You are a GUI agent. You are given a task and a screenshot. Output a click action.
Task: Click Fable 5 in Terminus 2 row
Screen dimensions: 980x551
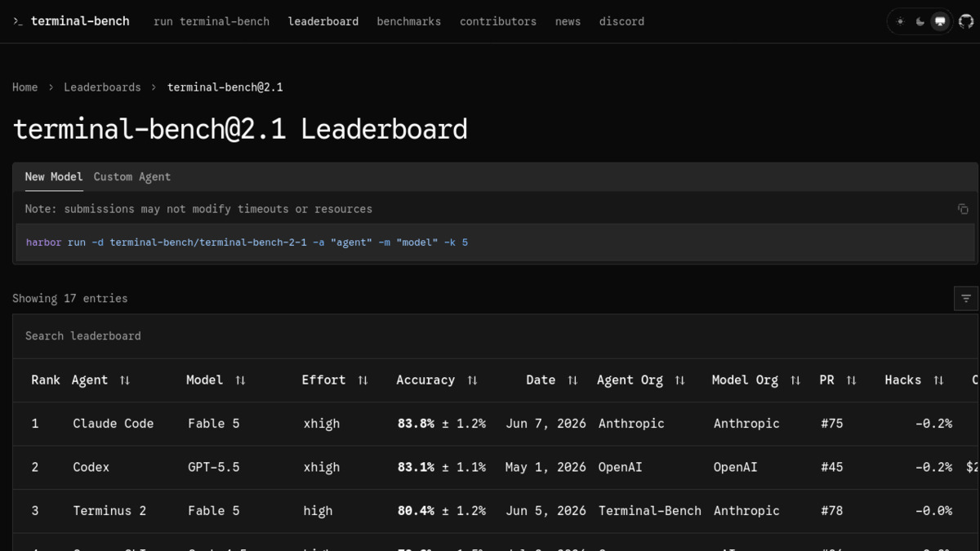coord(214,511)
